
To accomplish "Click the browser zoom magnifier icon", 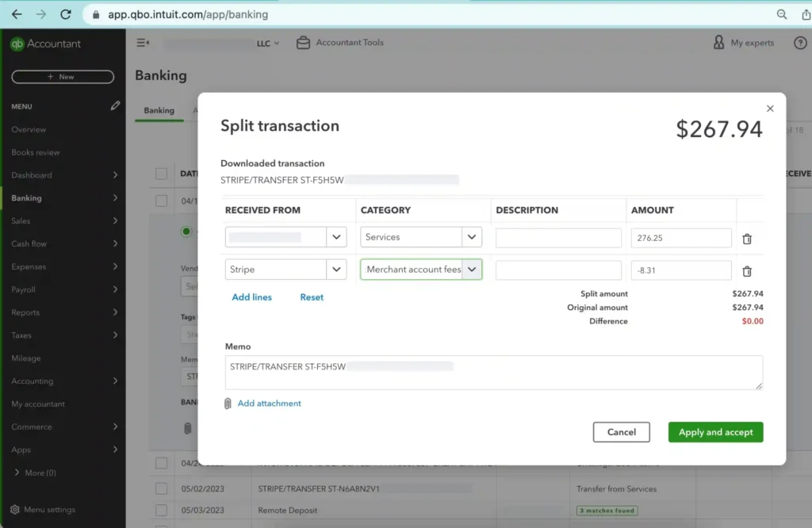I will pos(782,14).
